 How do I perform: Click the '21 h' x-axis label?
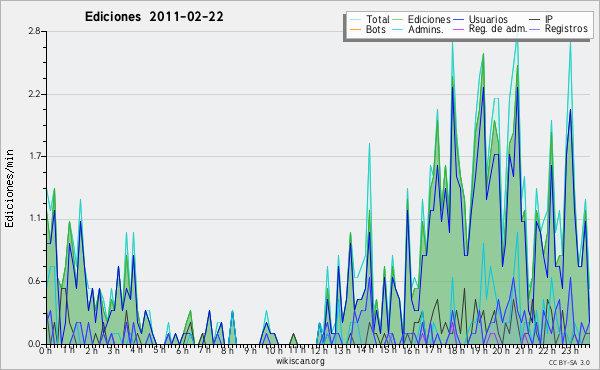pos(524,350)
